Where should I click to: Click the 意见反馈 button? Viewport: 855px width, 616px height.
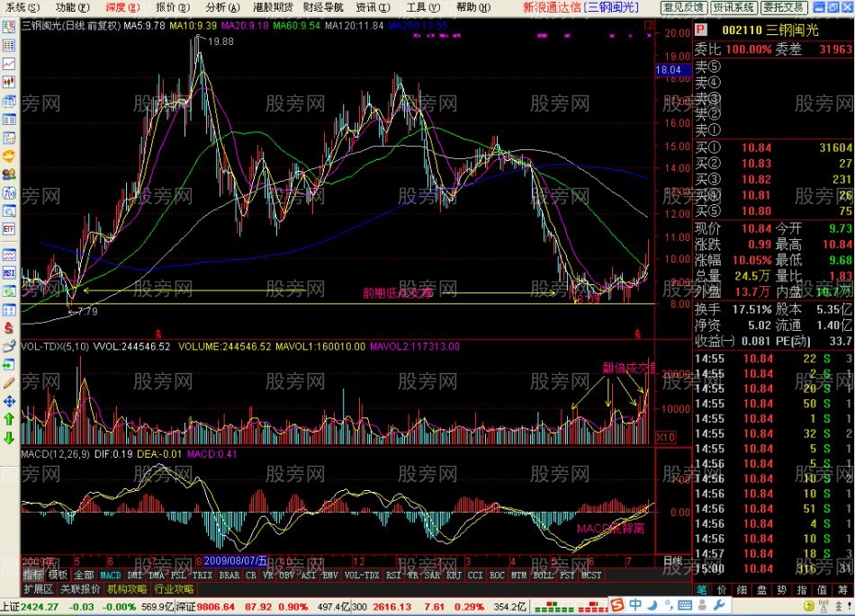684,7
